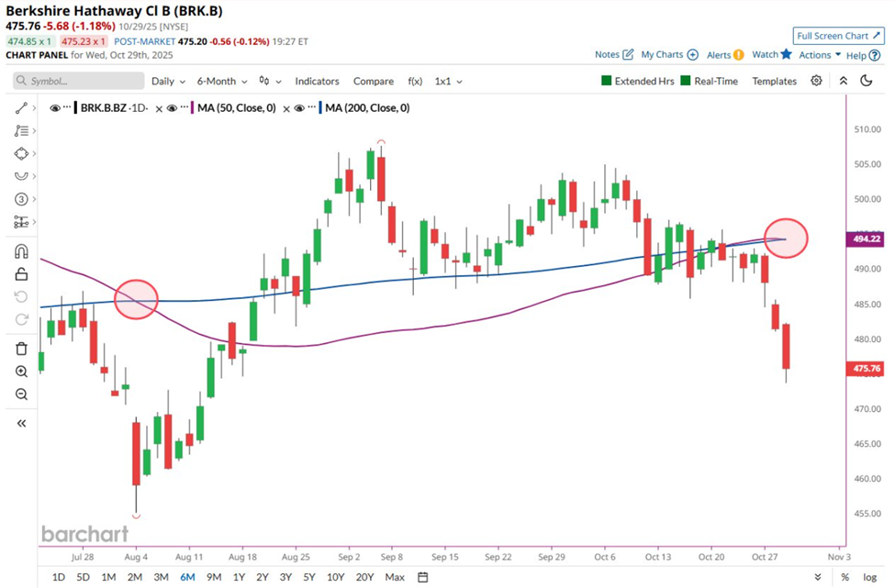
Task: Select the trash icon to clear drawings
Action: coord(20,349)
